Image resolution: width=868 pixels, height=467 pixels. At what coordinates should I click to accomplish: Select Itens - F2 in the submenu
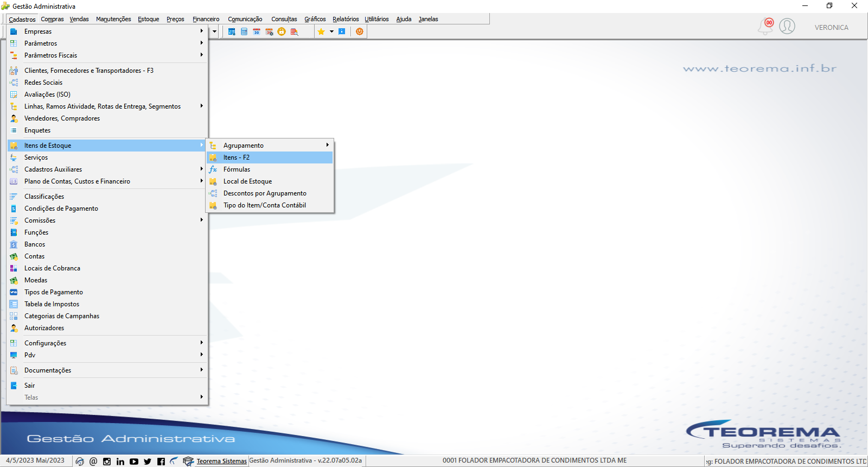tap(270, 157)
